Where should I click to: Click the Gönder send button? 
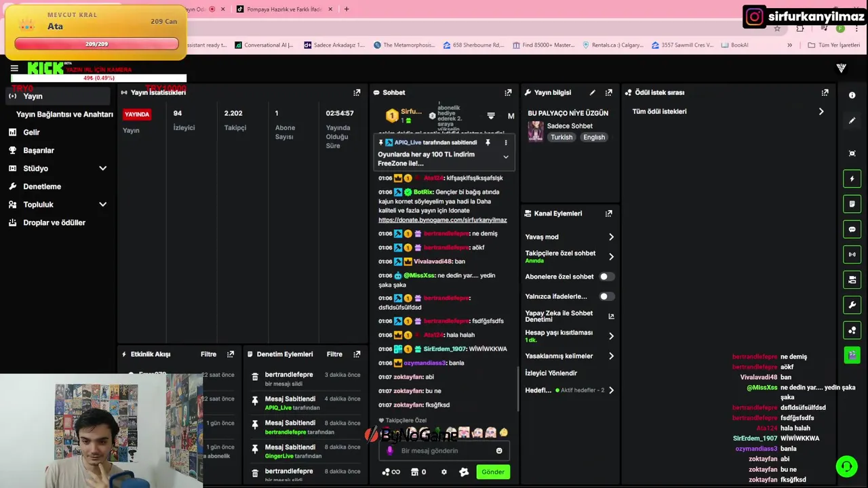click(x=493, y=472)
